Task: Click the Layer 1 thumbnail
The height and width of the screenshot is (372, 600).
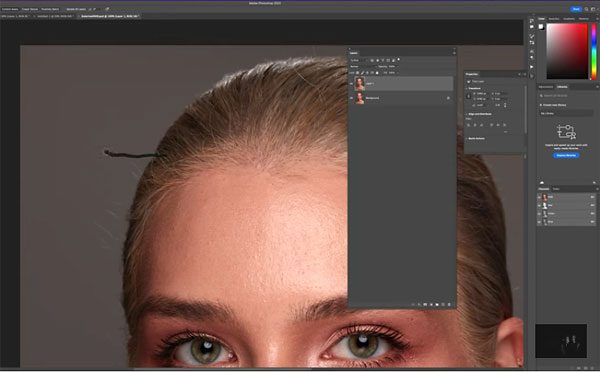Action: pyautogui.click(x=360, y=83)
